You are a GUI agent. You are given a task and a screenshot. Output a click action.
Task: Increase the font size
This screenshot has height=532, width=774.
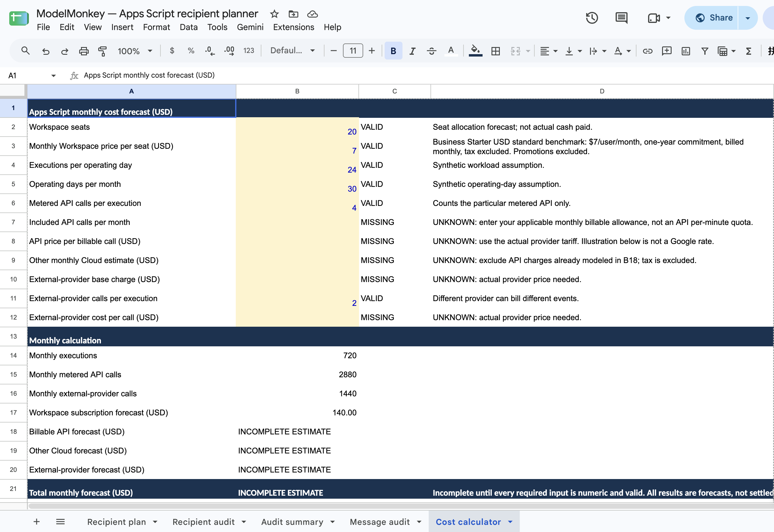[x=372, y=51]
